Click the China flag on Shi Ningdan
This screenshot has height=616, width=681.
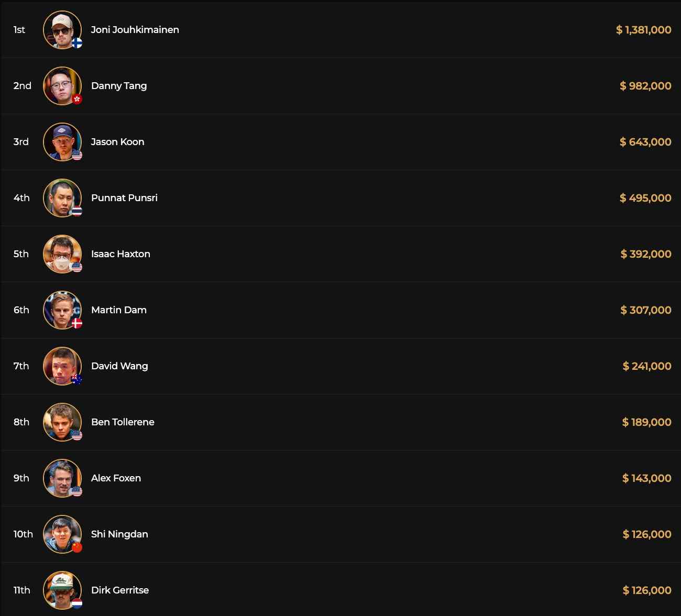77,547
